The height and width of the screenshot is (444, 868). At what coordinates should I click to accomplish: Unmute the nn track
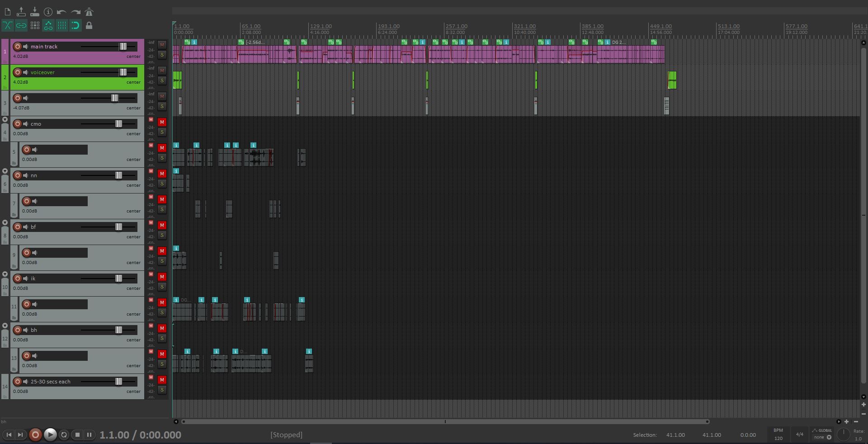click(x=162, y=174)
